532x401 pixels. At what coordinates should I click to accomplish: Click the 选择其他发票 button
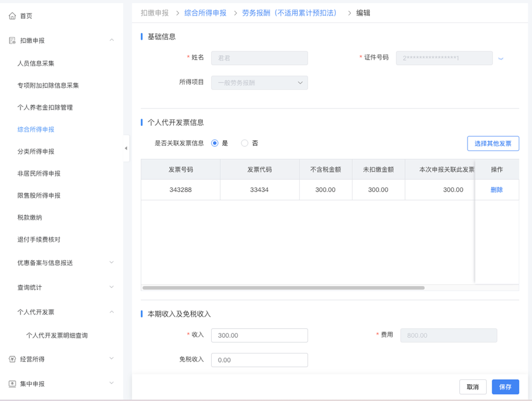click(x=493, y=143)
